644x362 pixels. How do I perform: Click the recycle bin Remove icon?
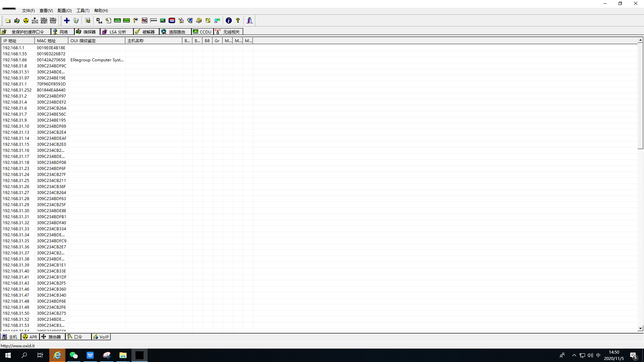coord(76,21)
